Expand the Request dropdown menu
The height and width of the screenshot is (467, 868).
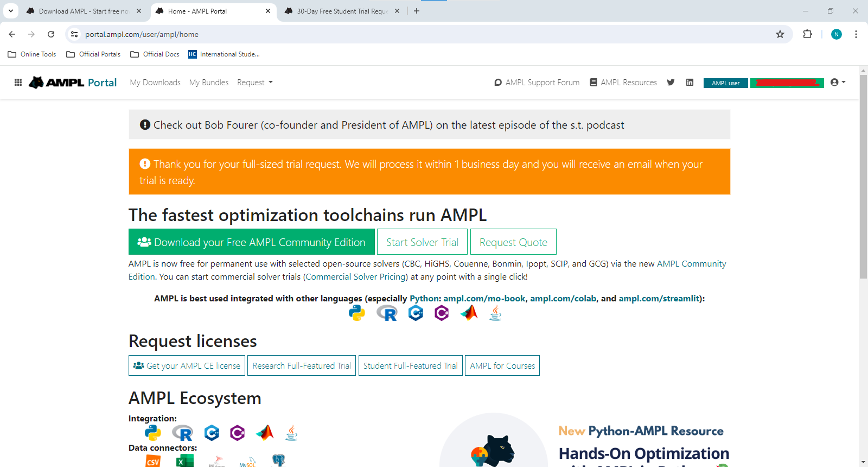[x=255, y=83]
